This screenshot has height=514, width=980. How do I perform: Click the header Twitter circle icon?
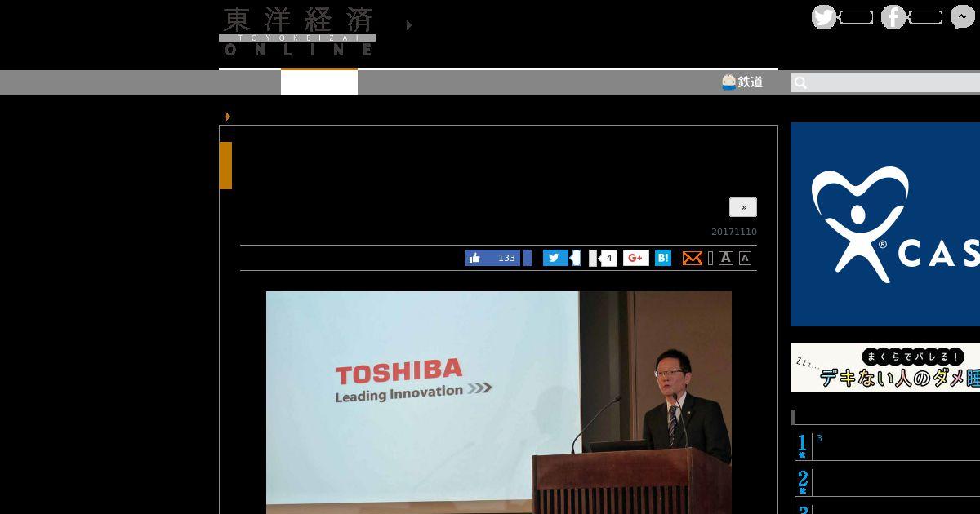[824, 17]
